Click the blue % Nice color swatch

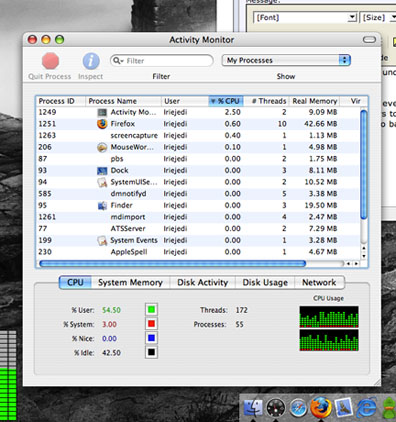[151, 338]
